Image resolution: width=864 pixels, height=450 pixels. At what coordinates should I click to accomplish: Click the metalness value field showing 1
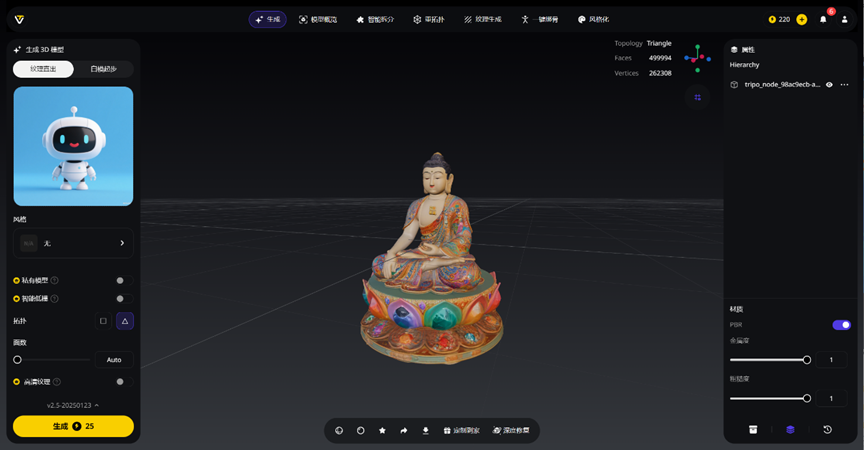pos(831,360)
